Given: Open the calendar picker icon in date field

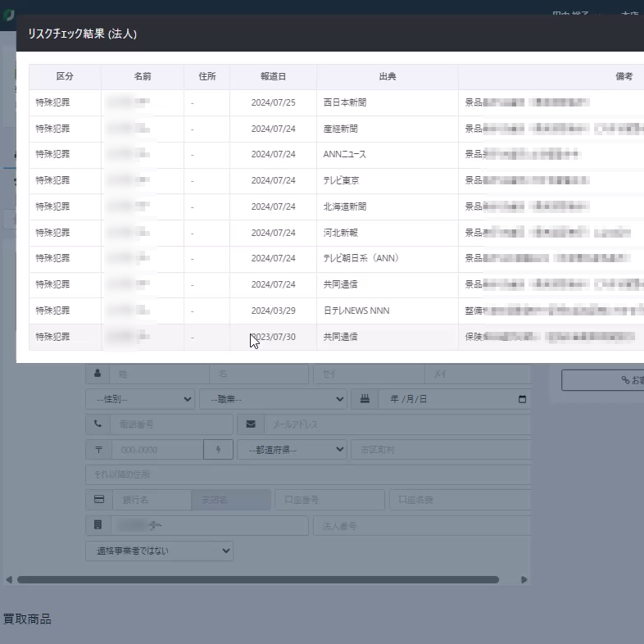Looking at the screenshot, I should coord(522,399).
